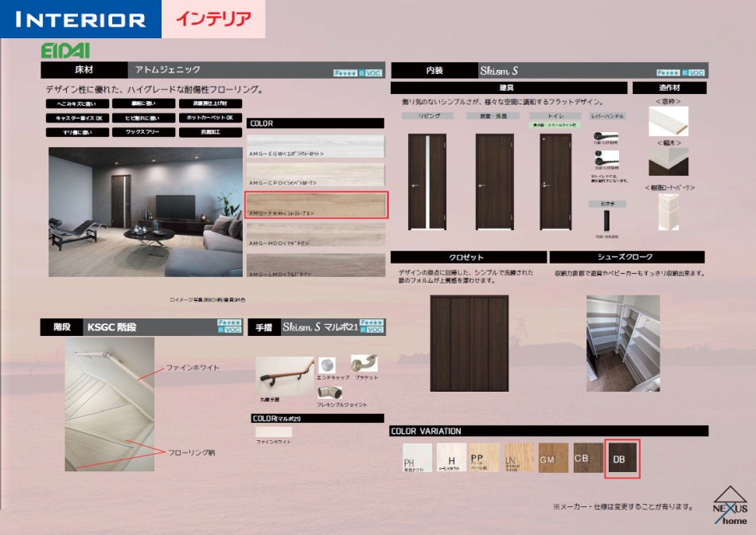Click the bedroom/washroom door image
756x535 pixels.
point(495,182)
